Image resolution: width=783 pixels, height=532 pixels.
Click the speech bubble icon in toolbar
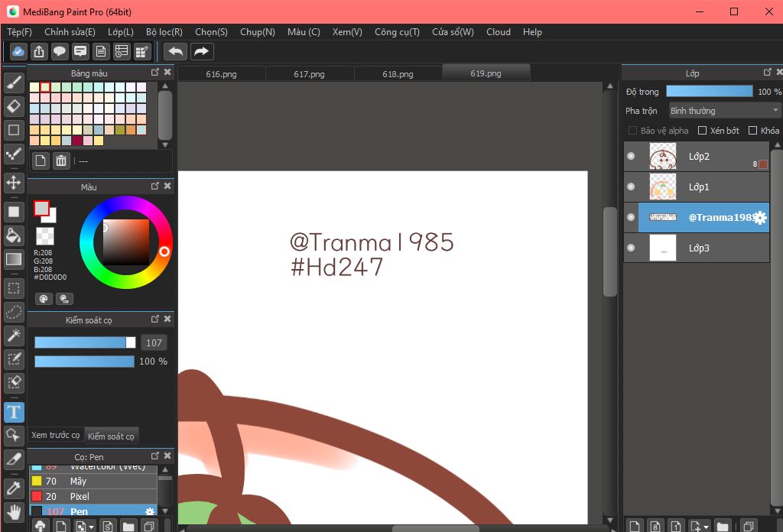(60, 51)
